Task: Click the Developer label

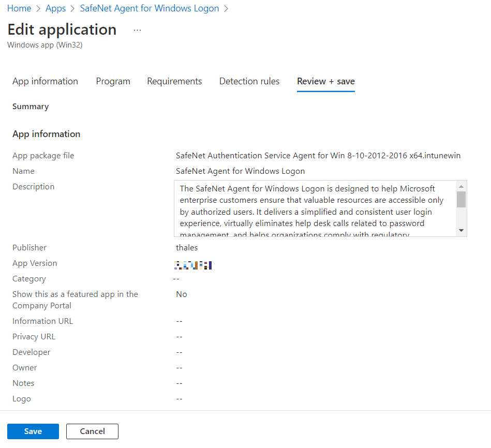Action: 32,352
